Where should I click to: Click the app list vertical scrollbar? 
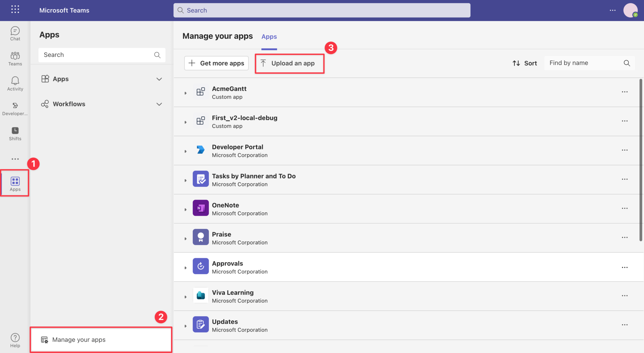(x=641, y=160)
